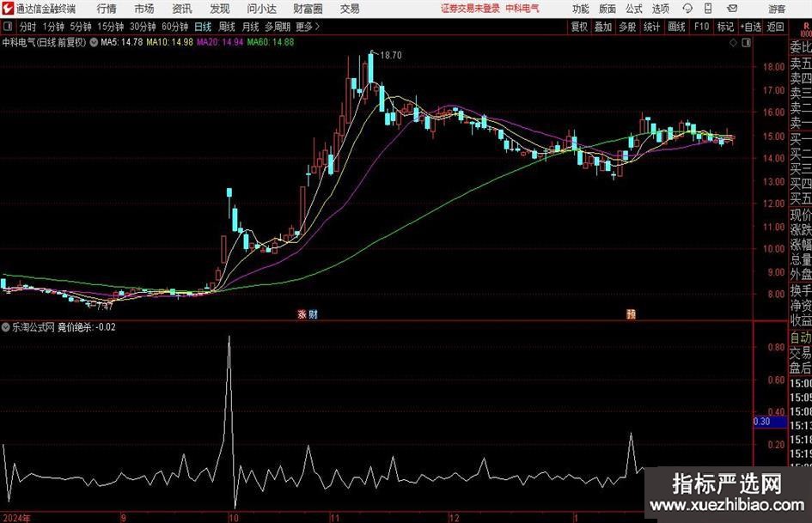Open the dropdown beside 中科电气 title
The height and width of the screenshot is (523, 812).
click(94, 42)
